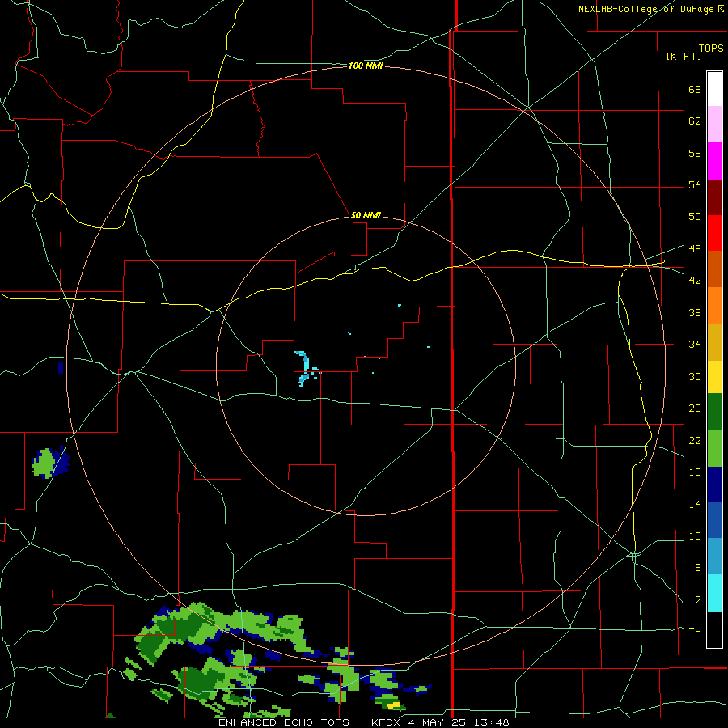
Task: Click the TH legend label
Action: [695, 631]
